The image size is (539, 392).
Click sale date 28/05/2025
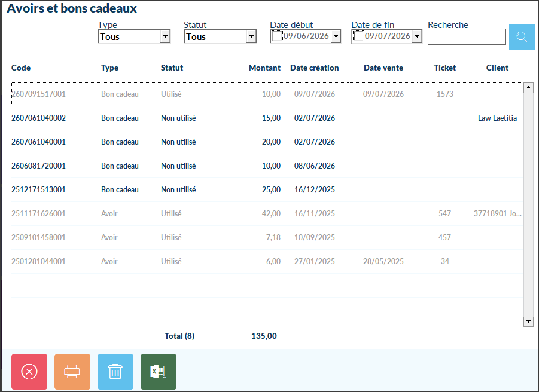383,261
